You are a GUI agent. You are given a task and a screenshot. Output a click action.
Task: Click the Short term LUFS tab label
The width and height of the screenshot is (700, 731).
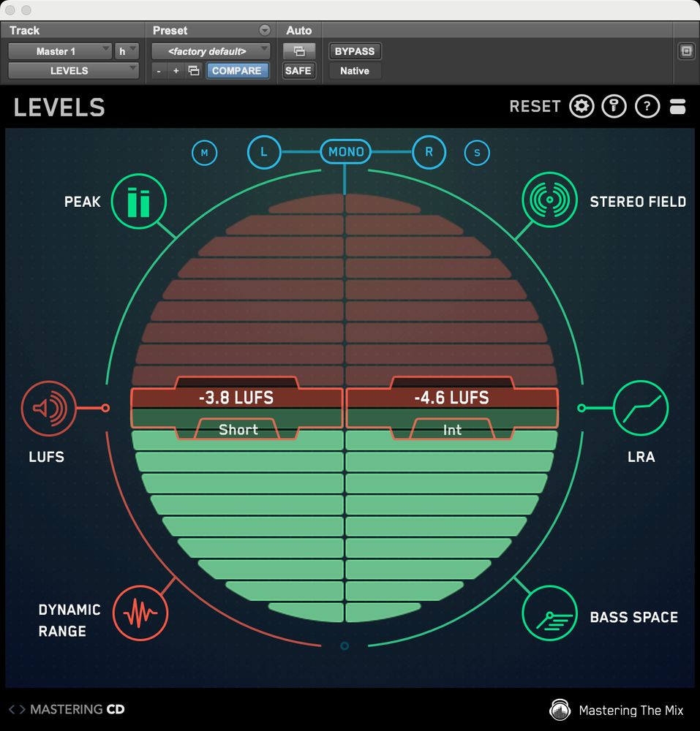click(x=238, y=430)
